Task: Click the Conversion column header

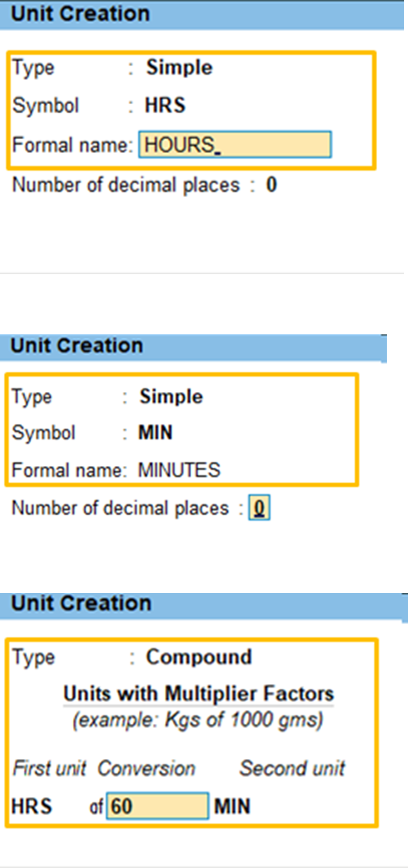Action: [146, 769]
